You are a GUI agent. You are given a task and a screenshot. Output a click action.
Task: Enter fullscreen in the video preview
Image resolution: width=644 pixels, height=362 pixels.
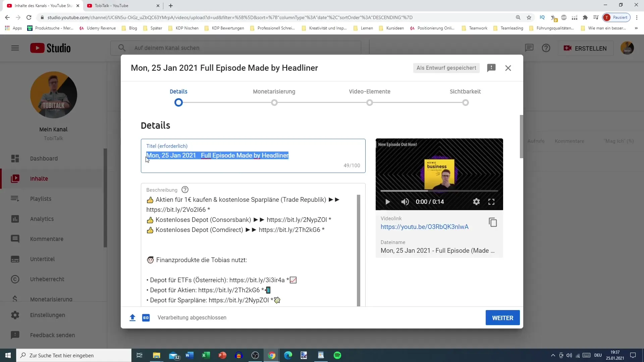[x=491, y=202]
